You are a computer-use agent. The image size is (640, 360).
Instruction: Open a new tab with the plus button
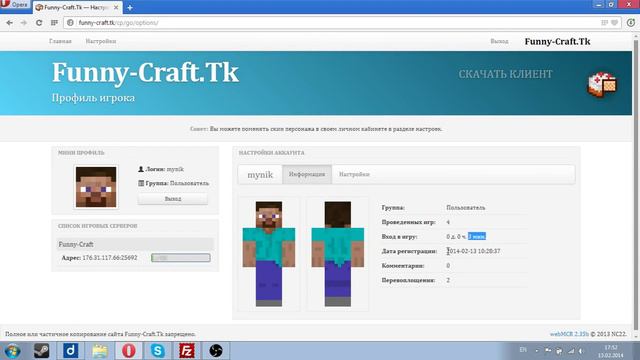[x=130, y=7]
